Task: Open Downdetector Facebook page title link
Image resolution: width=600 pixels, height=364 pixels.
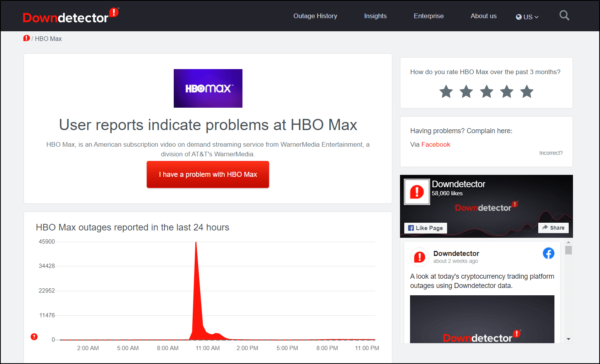Action: (458, 184)
